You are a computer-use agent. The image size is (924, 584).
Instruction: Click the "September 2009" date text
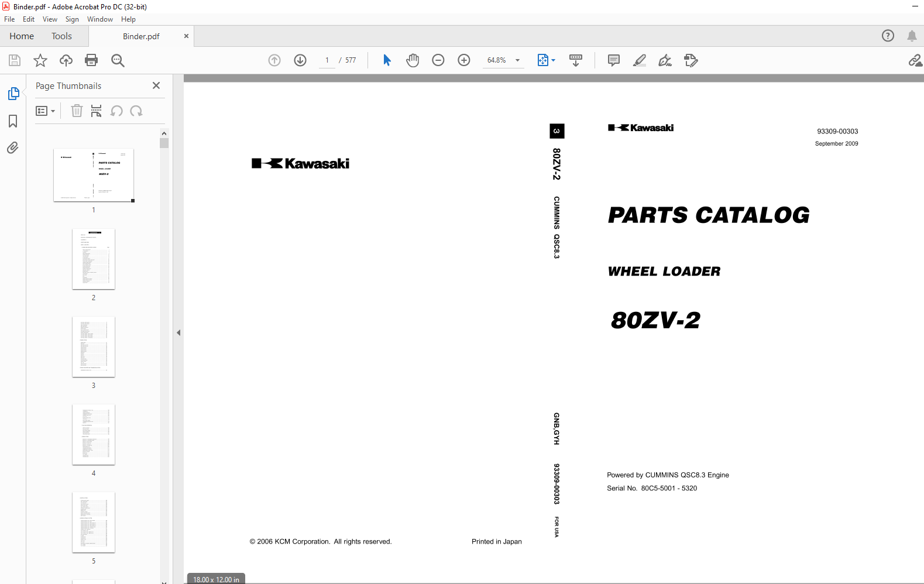(836, 144)
